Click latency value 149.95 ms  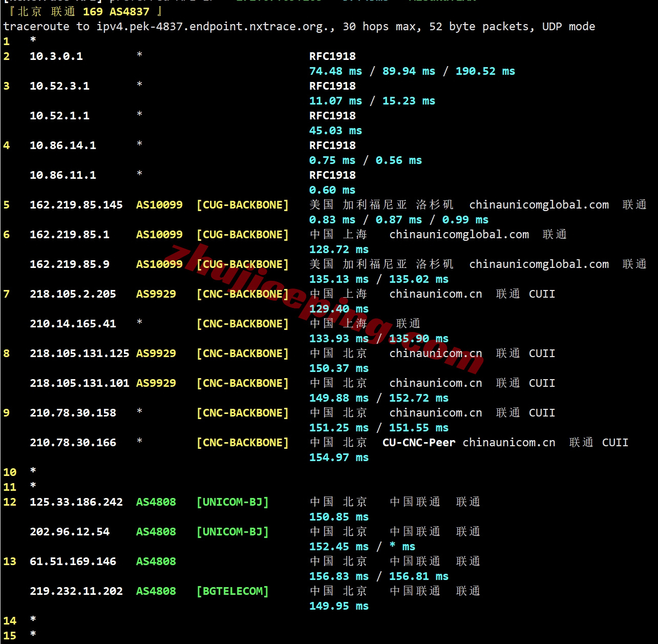pyautogui.click(x=339, y=606)
